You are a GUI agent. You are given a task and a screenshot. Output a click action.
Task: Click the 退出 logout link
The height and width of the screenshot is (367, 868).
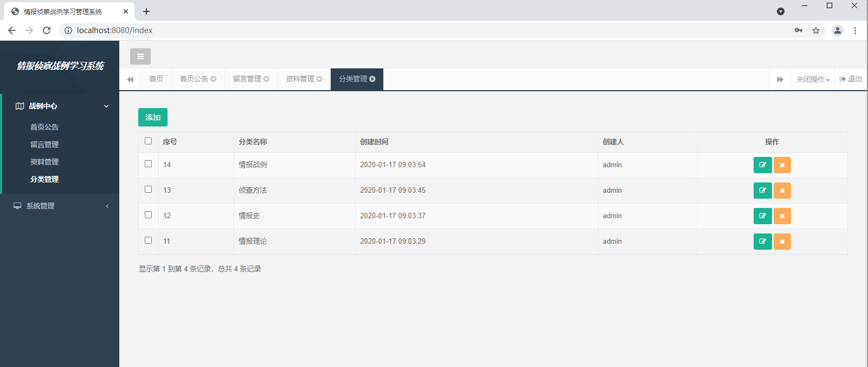(x=851, y=79)
